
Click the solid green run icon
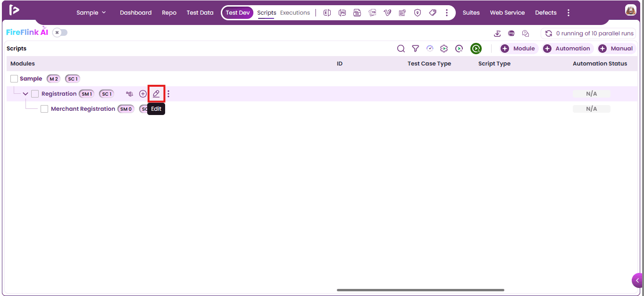[x=476, y=49]
